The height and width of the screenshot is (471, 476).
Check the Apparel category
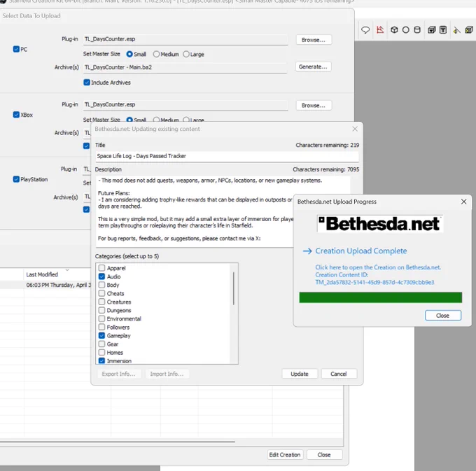(101, 268)
